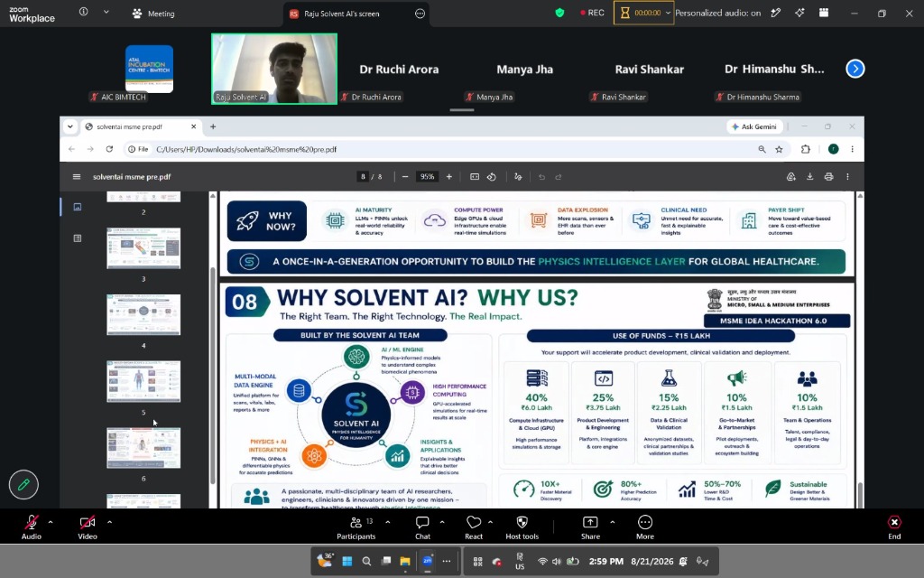Open the Participants panel
Screen dimensions: 924x578
(356, 527)
